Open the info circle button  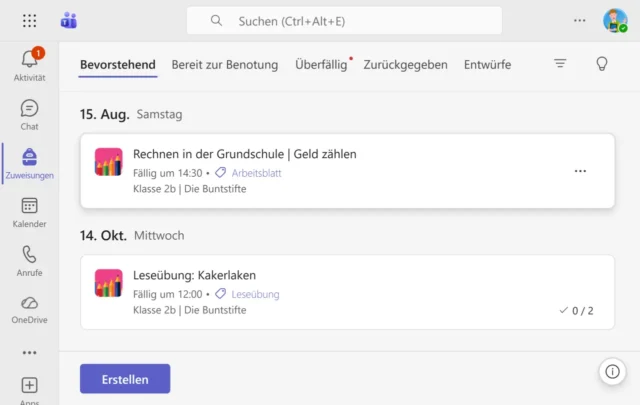[x=612, y=372]
